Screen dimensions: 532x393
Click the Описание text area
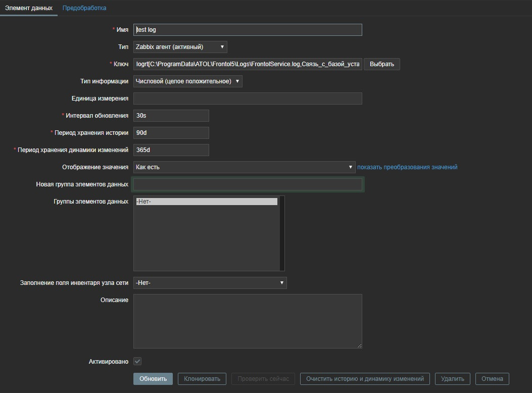[x=248, y=321]
